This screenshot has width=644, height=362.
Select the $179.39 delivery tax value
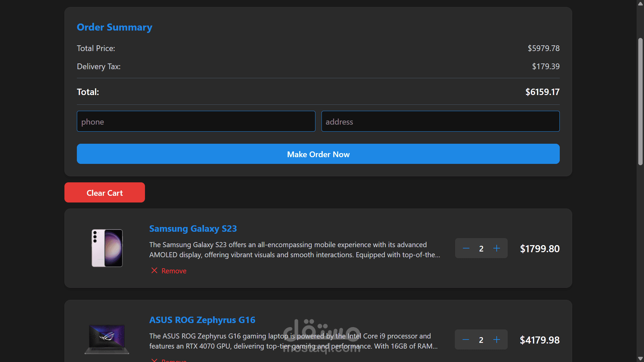point(546,66)
